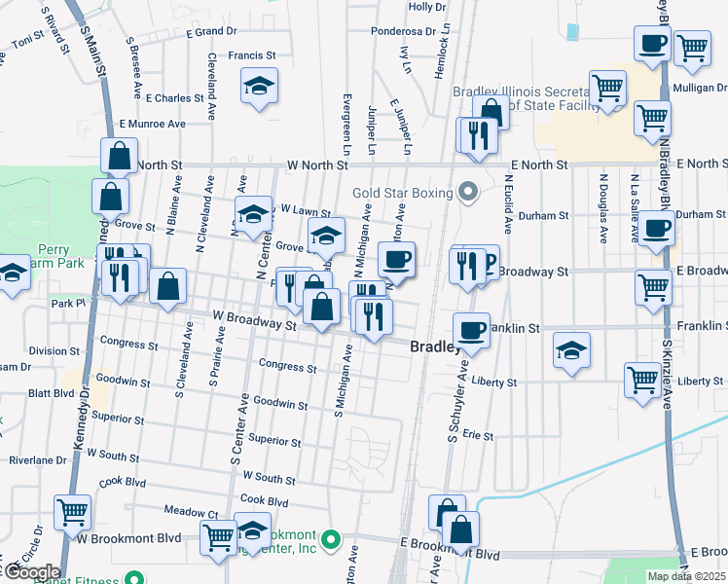Click the Perry Farm Park label
Viewport: 728px width, 584px height.
pyautogui.click(x=56, y=256)
